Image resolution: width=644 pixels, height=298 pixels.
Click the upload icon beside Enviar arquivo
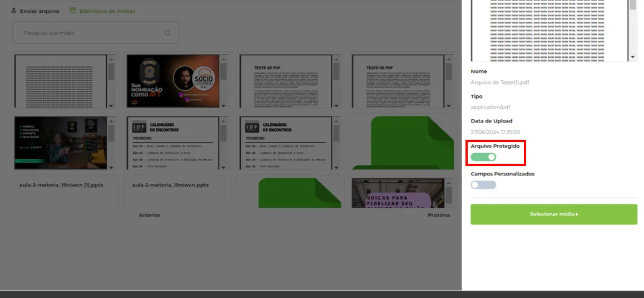click(x=13, y=10)
